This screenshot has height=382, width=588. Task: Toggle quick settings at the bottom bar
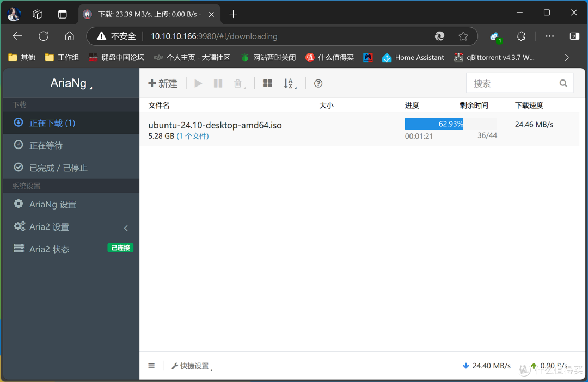[x=190, y=366]
